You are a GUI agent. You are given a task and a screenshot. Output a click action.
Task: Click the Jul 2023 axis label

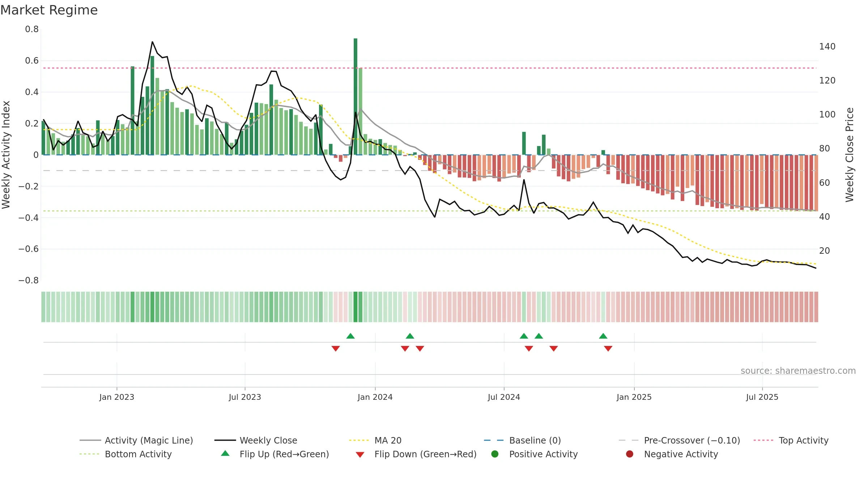245,397
